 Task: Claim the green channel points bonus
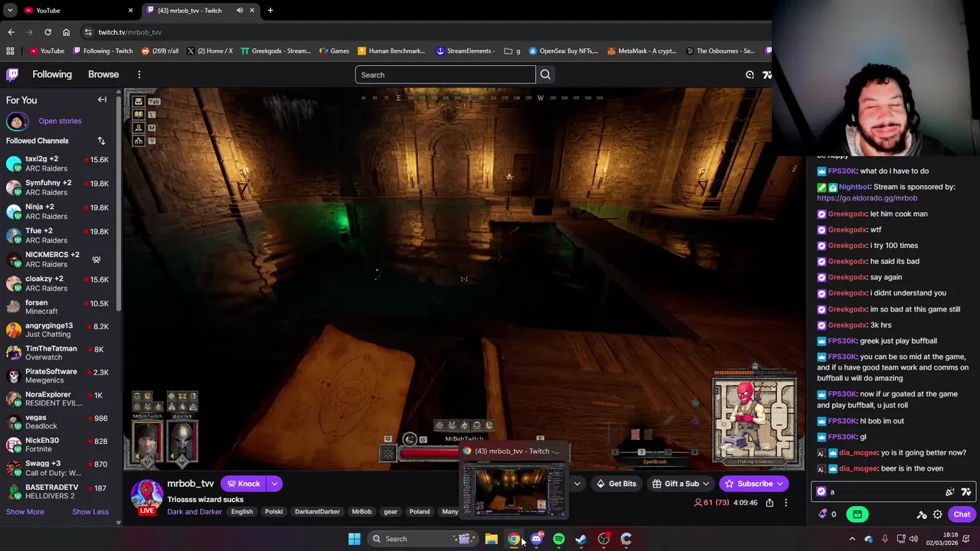(x=857, y=514)
